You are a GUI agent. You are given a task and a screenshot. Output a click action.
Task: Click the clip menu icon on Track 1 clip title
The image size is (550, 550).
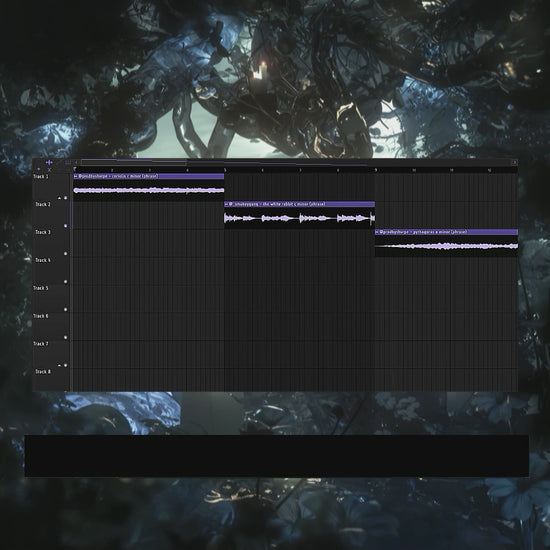tap(75, 176)
